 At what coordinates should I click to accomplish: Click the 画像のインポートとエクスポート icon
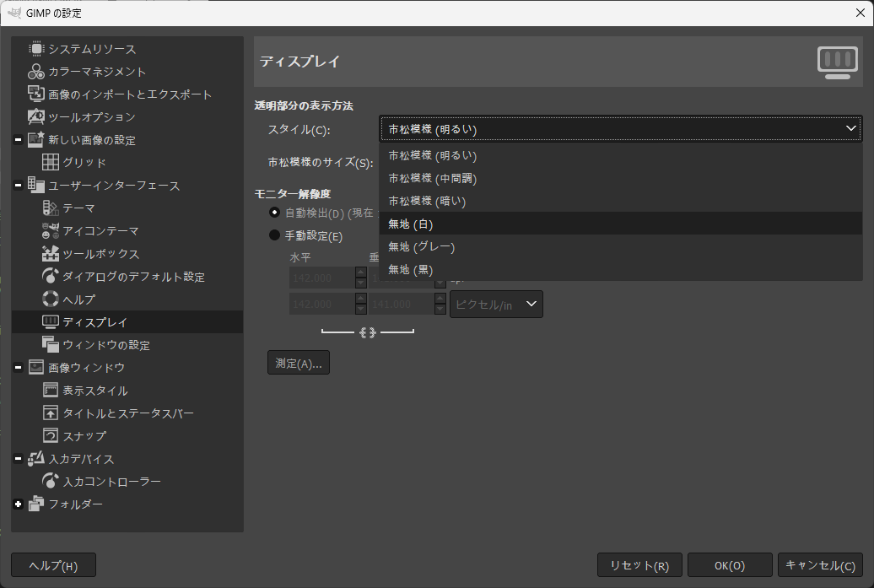[x=36, y=94]
